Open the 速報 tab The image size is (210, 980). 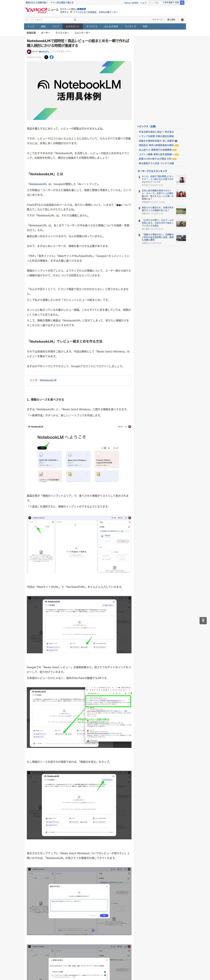[43, 26]
